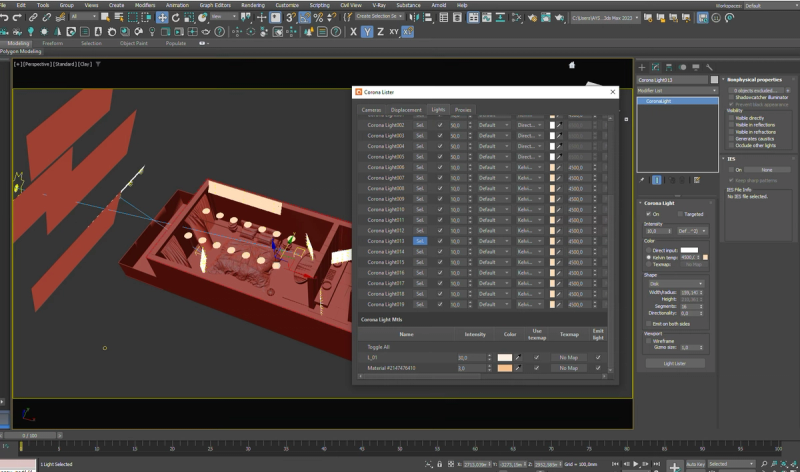The width and height of the screenshot is (800, 472).
Task: Click the Pin Stack icon under modifier stack
Action: [642, 180]
